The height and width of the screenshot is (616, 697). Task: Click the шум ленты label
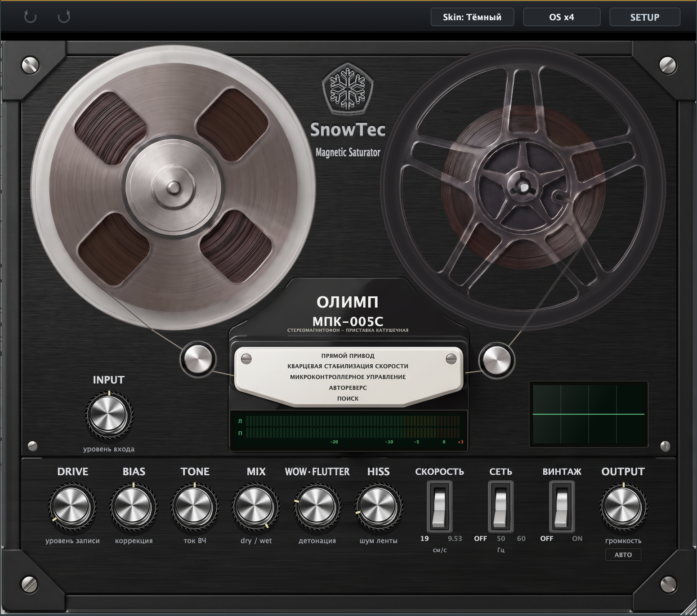click(378, 541)
